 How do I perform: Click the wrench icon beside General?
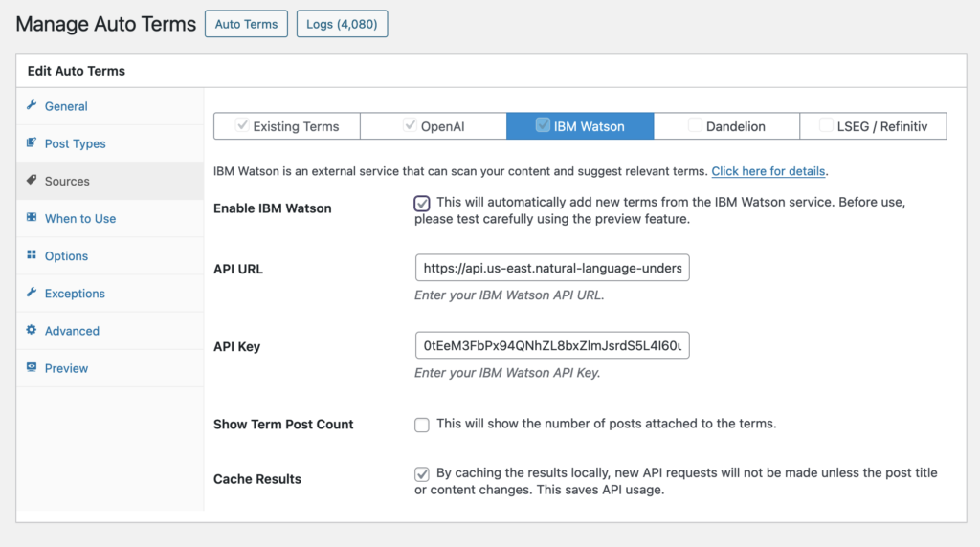tap(32, 105)
